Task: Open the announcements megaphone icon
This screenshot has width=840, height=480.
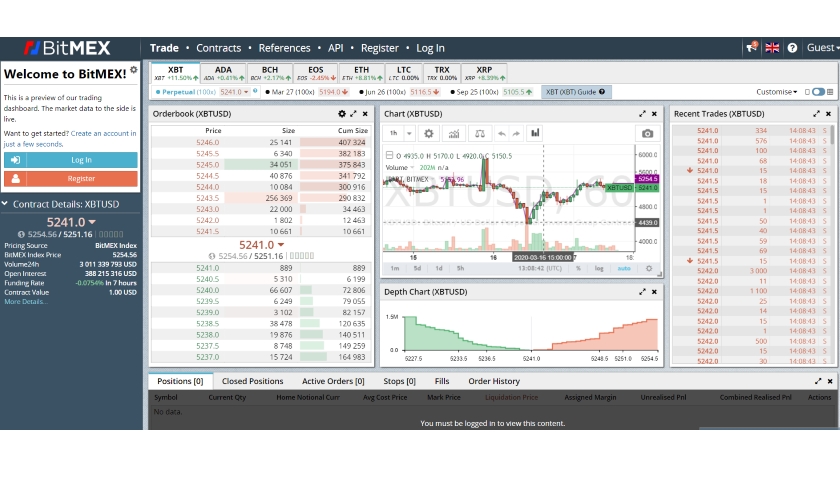Action: point(752,48)
